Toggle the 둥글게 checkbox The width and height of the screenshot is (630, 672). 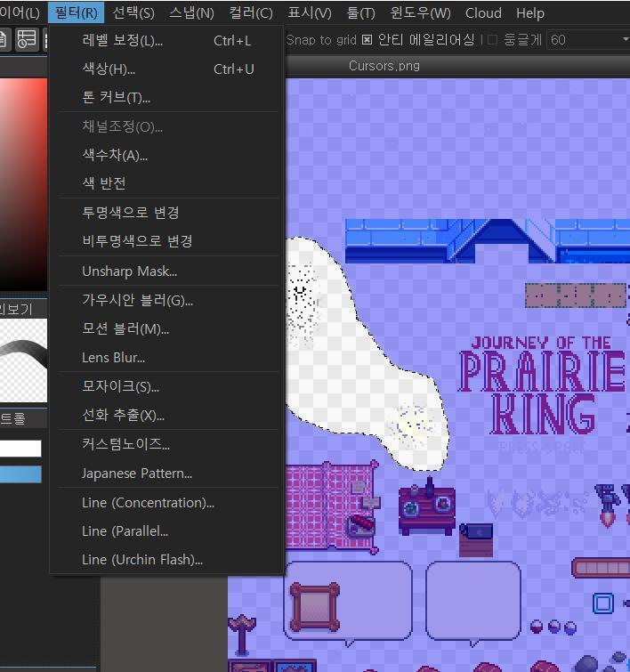click(492, 40)
